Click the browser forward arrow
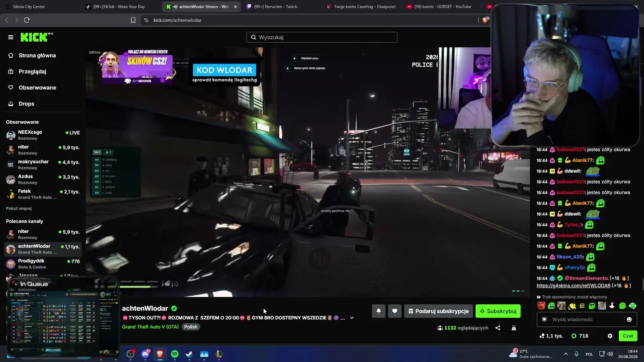The width and height of the screenshot is (644, 362). click(x=17, y=20)
